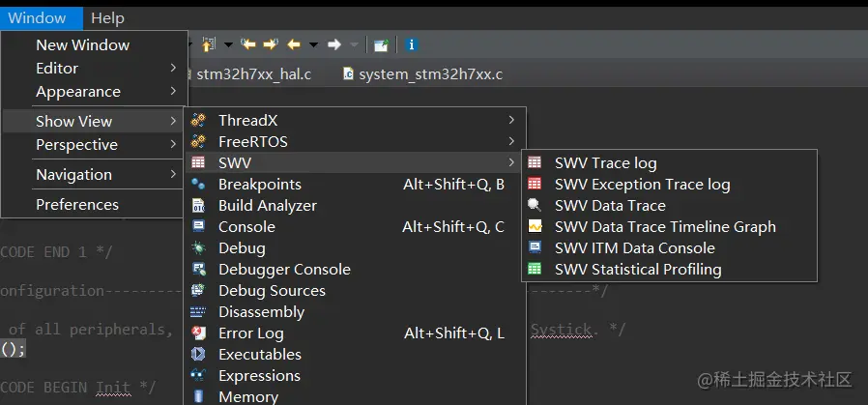Image resolution: width=868 pixels, height=405 pixels.
Task: Expand the Appearance submenu
Action: click(94, 91)
